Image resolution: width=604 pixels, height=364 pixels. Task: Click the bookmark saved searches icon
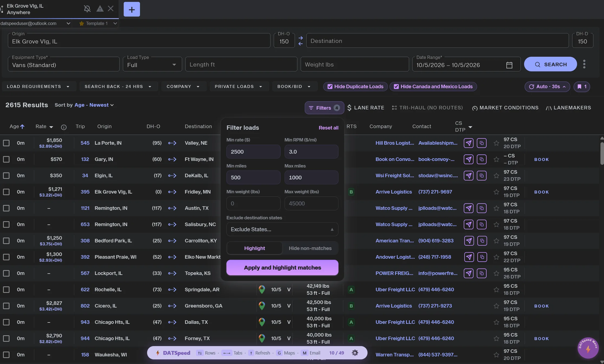point(582,86)
